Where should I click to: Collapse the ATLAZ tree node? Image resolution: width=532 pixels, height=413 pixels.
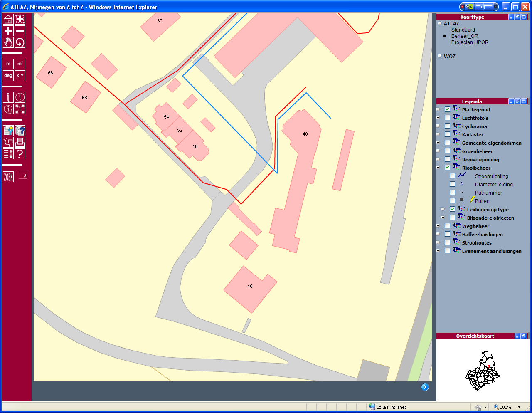pos(440,23)
